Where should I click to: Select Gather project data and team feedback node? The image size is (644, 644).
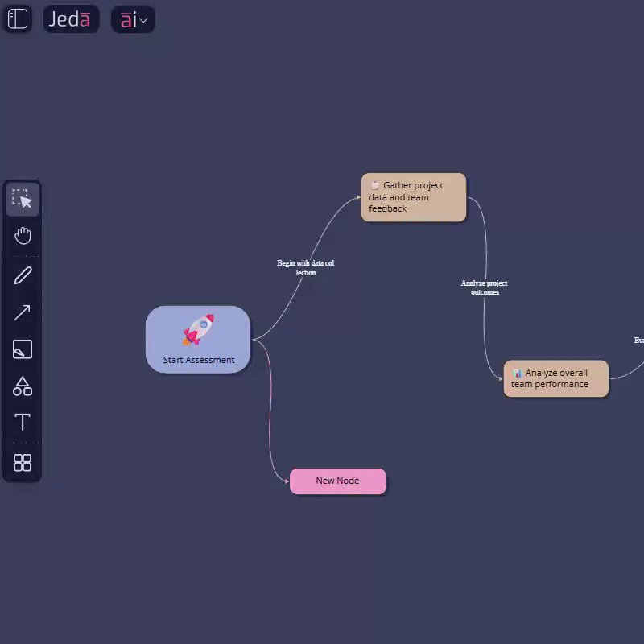(414, 198)
